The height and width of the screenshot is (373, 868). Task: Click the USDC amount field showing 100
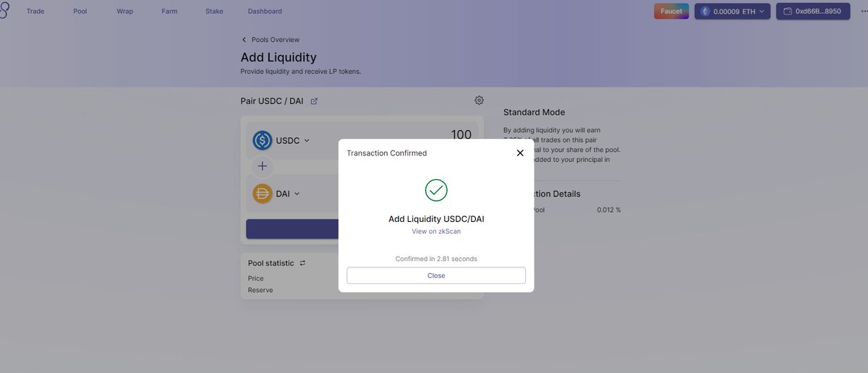(x=461, y=135)
